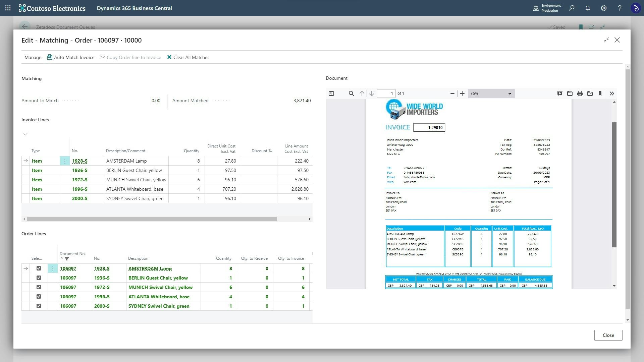
Task: Click zoom in on the PDF viewer
Action: click(462, 94)
